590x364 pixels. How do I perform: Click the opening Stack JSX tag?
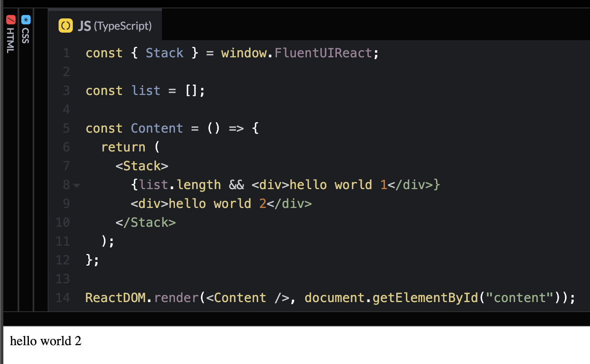coord(141,166)
